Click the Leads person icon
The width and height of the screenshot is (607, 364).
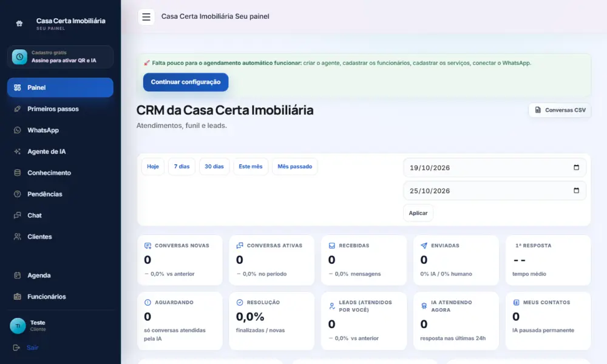(332, 306)
